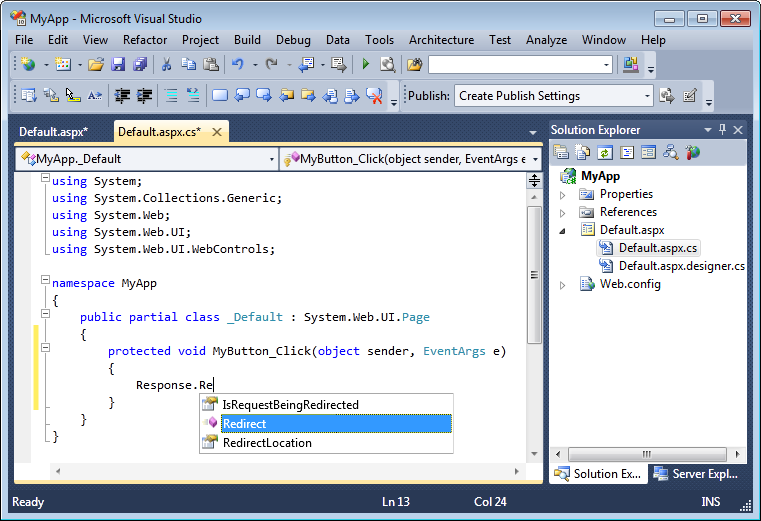Viewport: 761px width, 521px height.
Task: Click the editor vertical scrollbar thumb
Action: pyautogui.click(x=534, y=275)
